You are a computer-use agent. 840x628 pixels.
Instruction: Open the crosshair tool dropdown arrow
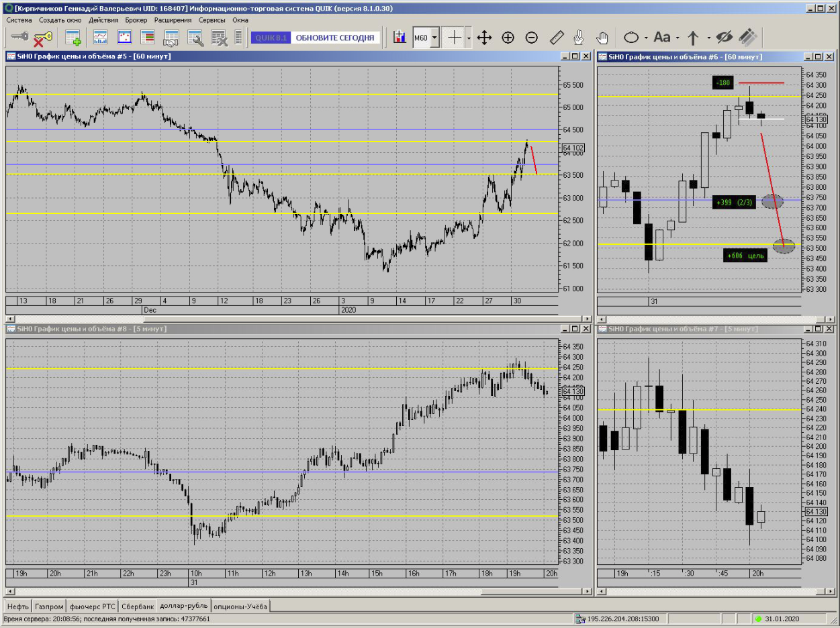469,38
